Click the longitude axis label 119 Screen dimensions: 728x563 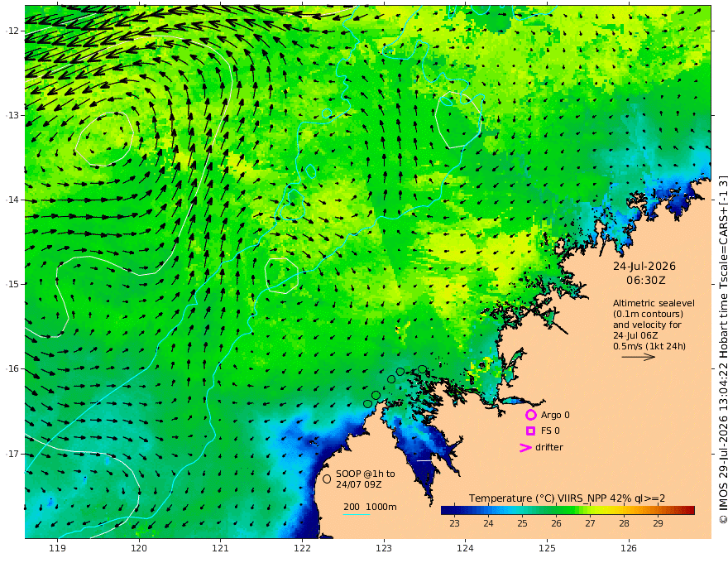click(57, 548)
